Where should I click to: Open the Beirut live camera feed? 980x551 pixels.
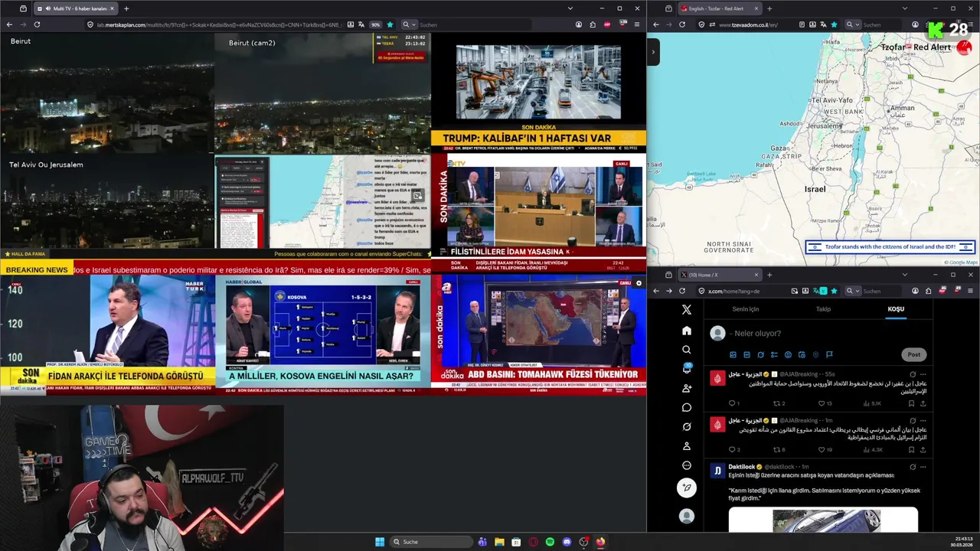click(x=107, y=92)
